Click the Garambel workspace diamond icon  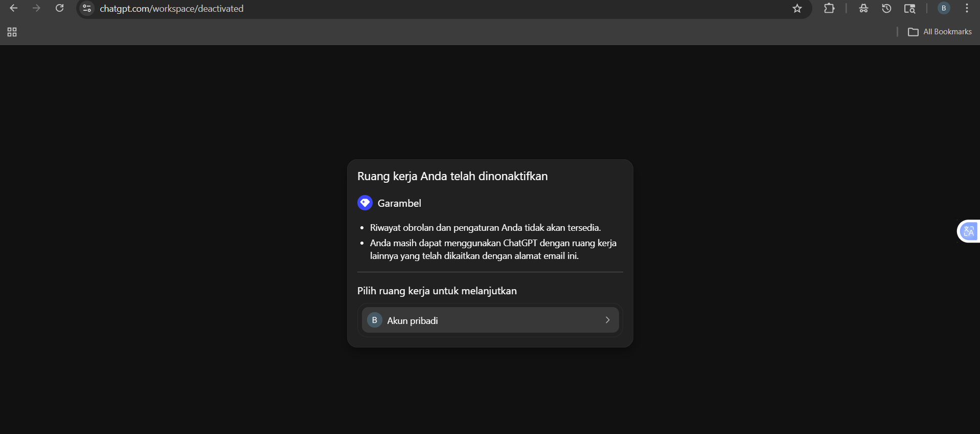coord(365,203)
